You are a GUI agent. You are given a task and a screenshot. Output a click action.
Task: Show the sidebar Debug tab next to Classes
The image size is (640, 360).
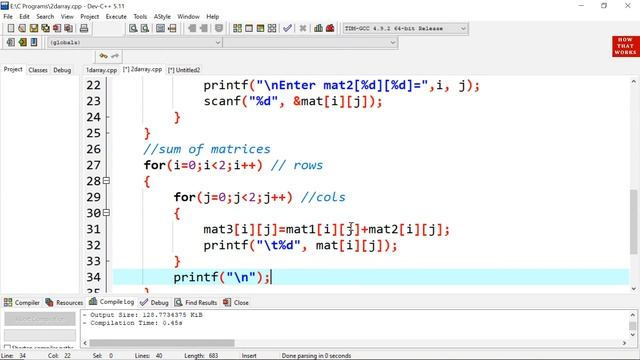pos(62,70)
